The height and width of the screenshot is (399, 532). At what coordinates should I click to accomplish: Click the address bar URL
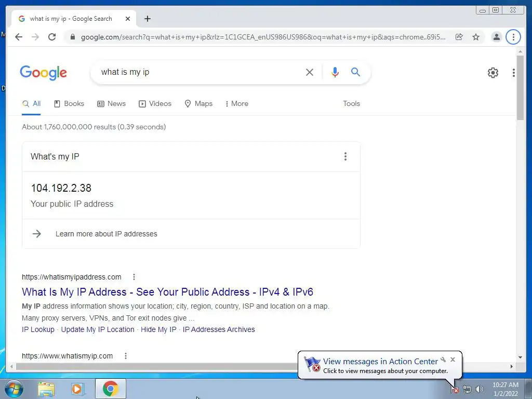263,37
